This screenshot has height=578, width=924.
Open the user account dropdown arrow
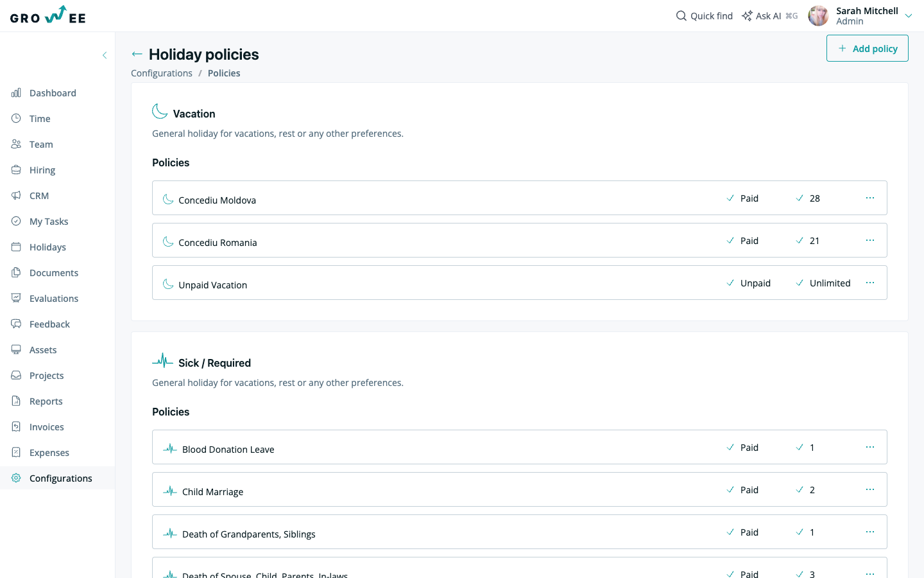coord(909,15)
